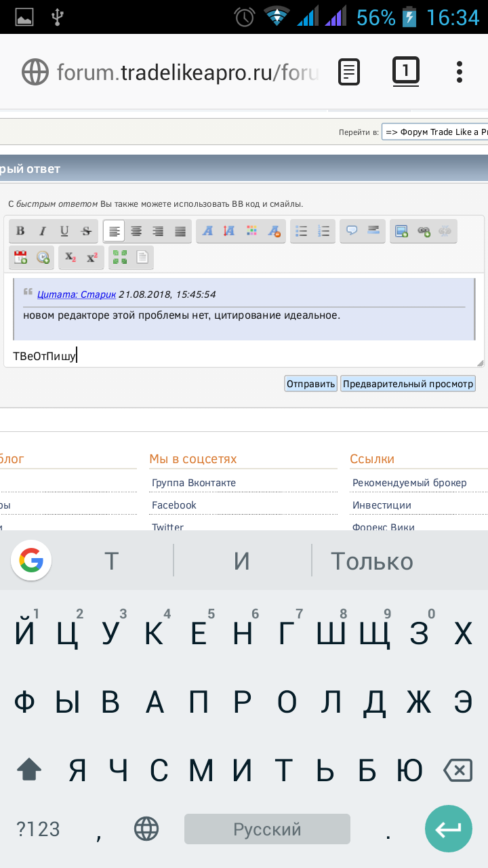The width and height of the screenshot is (488, 868).
Task: Click the unlink icon
Action: (445, 231)
